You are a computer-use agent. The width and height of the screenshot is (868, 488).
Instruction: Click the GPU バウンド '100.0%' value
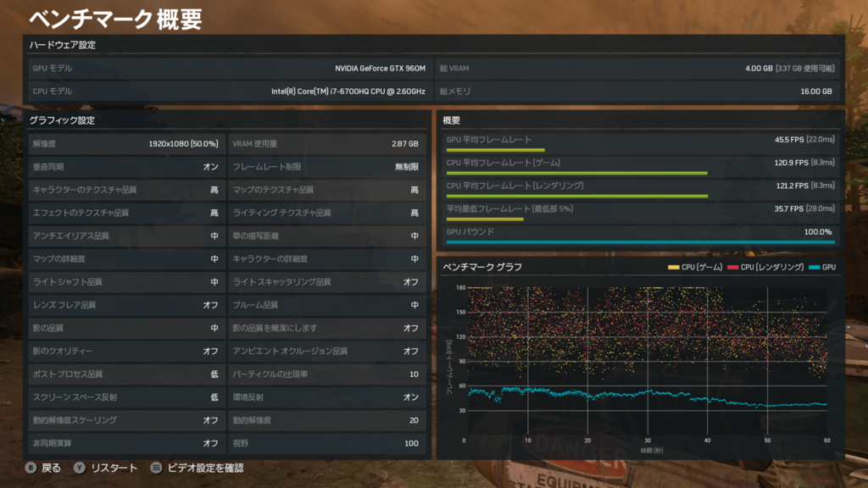click(818, 232)
